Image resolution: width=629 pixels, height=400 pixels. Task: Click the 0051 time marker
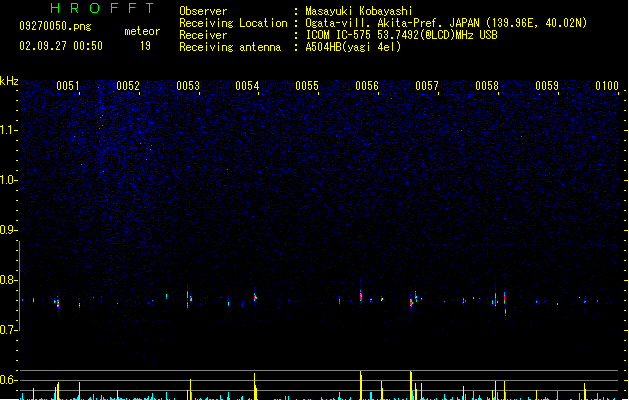click(68, 86)
